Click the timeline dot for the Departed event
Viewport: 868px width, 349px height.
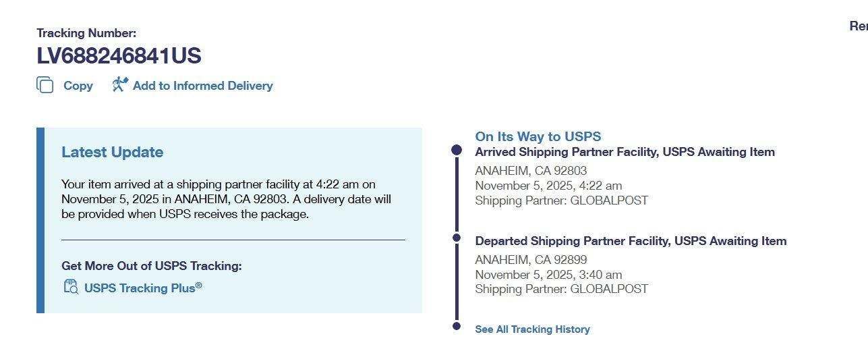pyautogui.click(x=457, y=238)
